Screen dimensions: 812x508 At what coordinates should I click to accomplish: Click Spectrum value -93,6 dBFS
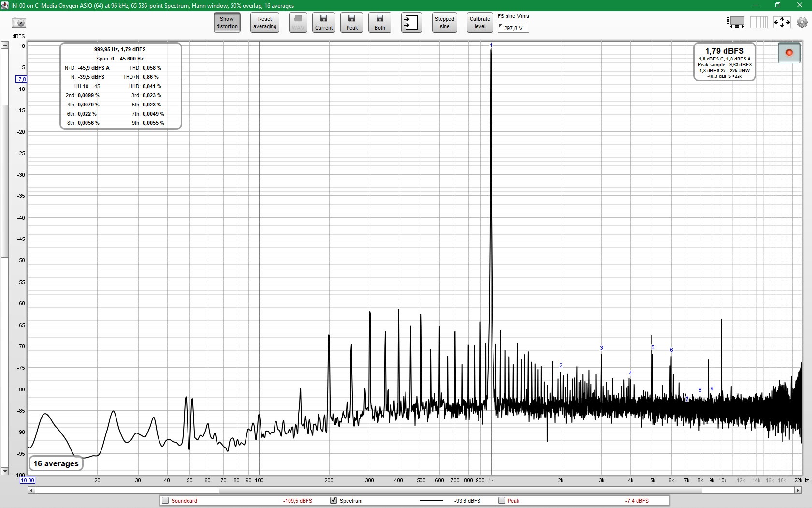[x=467, y=501]
